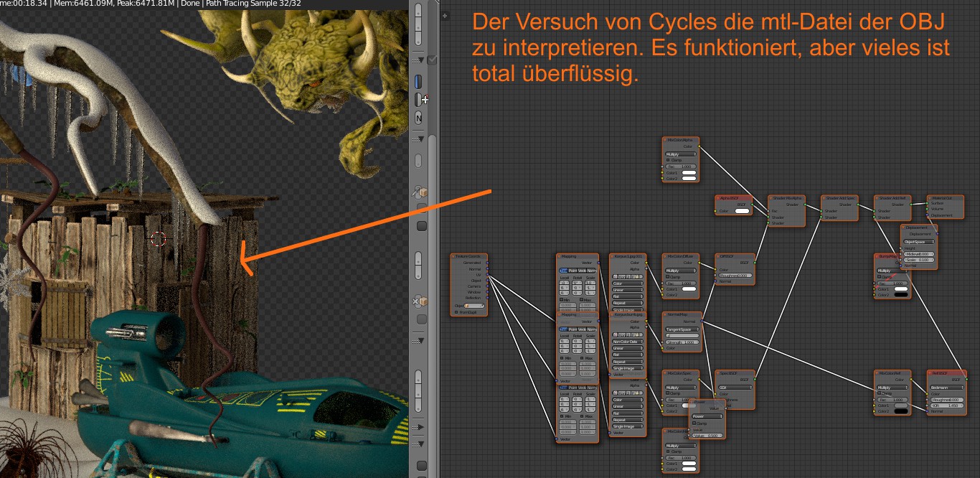
Task: Click browse image icon in Korpus1.jpg.001 node
Action: click(x=616, y=277)
